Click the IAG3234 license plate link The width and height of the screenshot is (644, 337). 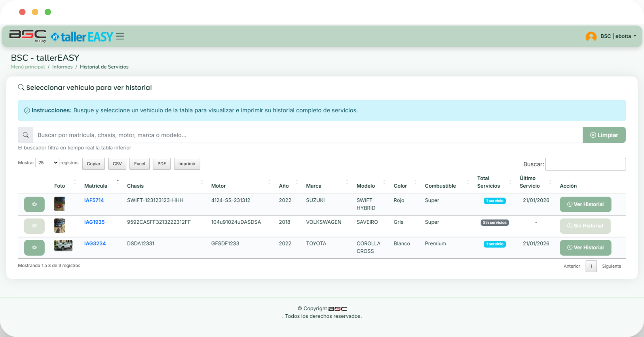click(x=95, y=243)
